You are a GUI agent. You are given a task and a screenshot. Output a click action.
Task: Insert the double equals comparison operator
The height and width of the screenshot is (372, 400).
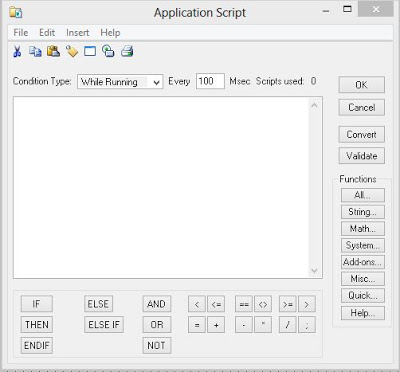[244, 304]
